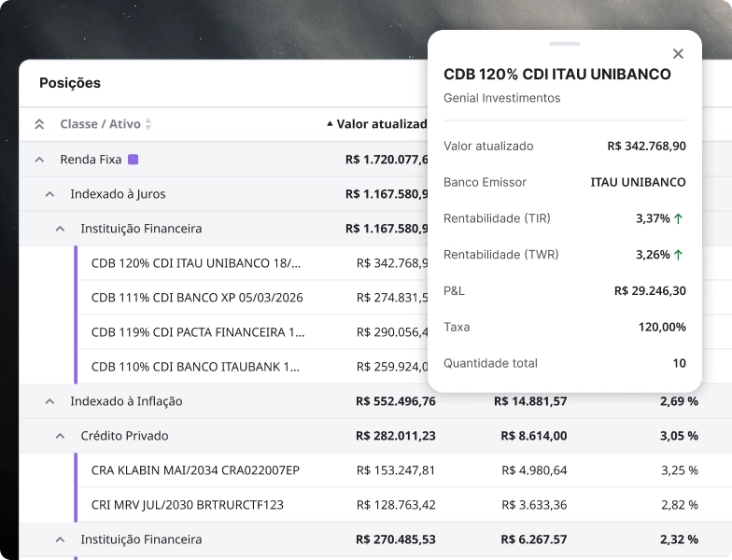
Task: Click R$ 282.011,23 Crédito Privado value
Action: [x=396, y=436]
